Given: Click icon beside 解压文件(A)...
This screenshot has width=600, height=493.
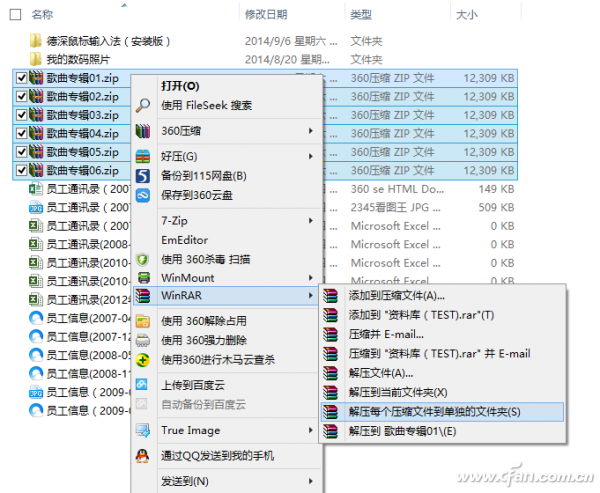Looking at the screenshot, I should (x=331, y=373).
